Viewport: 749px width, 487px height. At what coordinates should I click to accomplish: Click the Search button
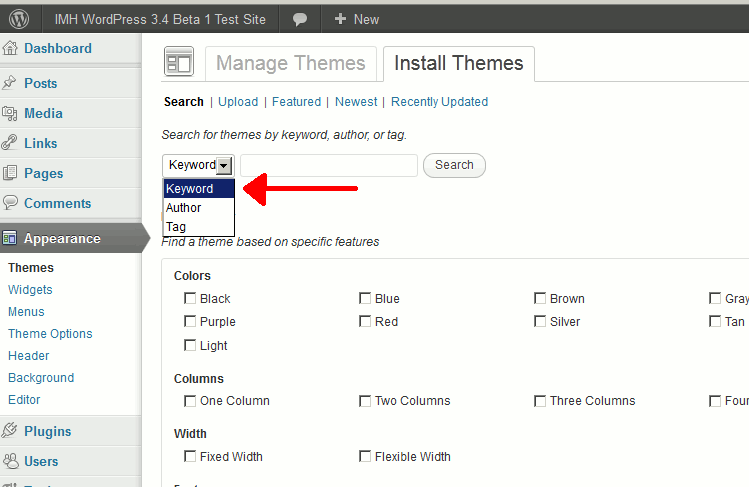pos(454,165)
